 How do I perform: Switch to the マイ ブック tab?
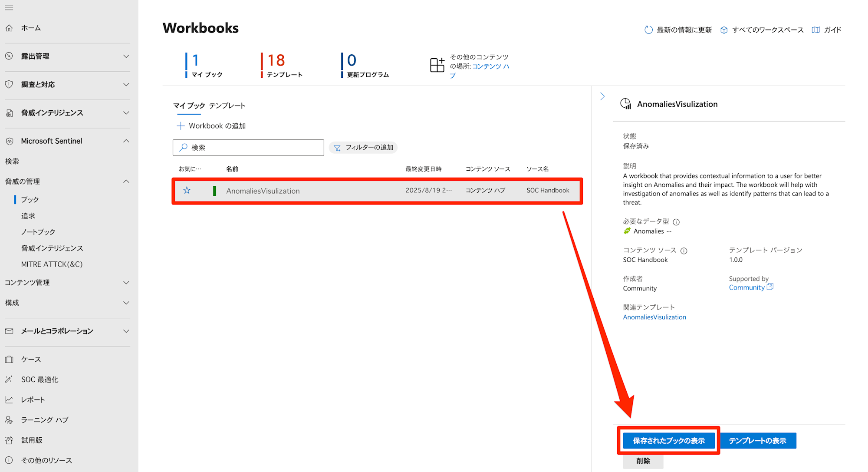[189, 106]
